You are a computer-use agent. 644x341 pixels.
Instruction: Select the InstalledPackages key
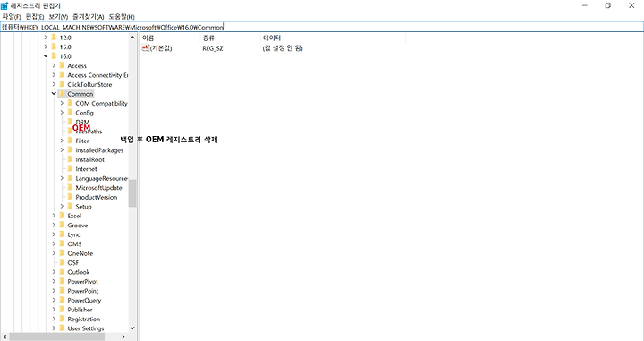tap(99, 150)
